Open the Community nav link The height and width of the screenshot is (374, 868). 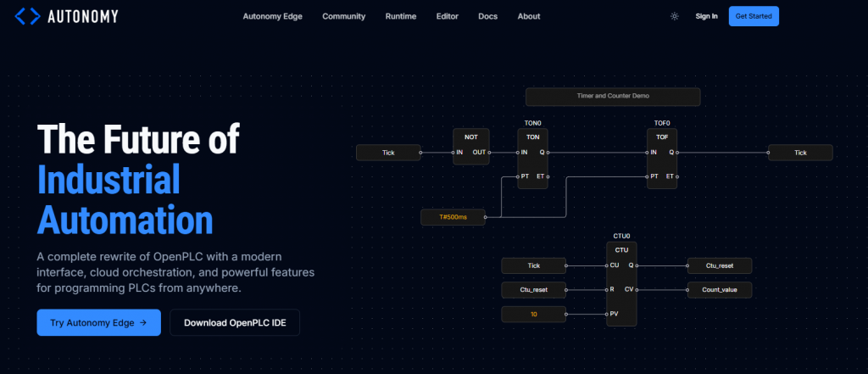343,16
